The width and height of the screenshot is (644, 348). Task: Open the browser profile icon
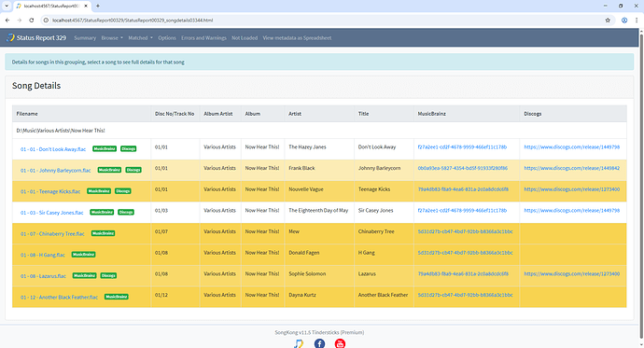pyautogui.click(x=624, y=21)
